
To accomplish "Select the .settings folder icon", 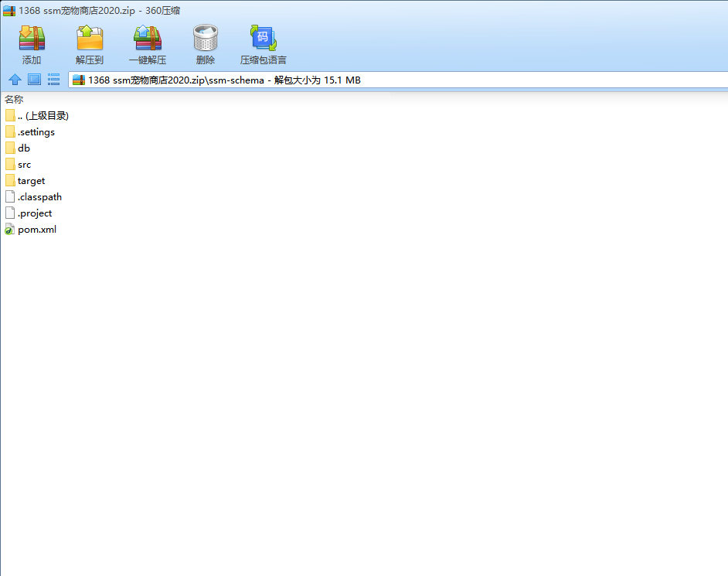I will tap(10, 132).
